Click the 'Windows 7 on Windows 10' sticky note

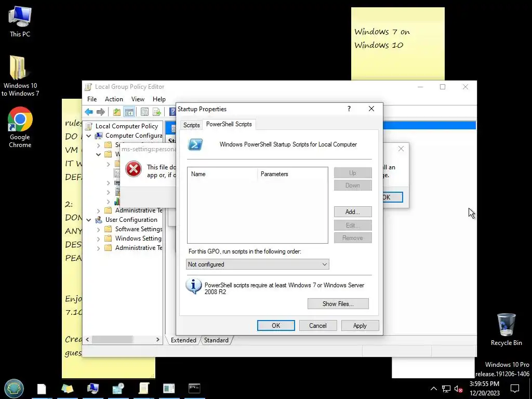pyautogui.click(x=397, y=44)
